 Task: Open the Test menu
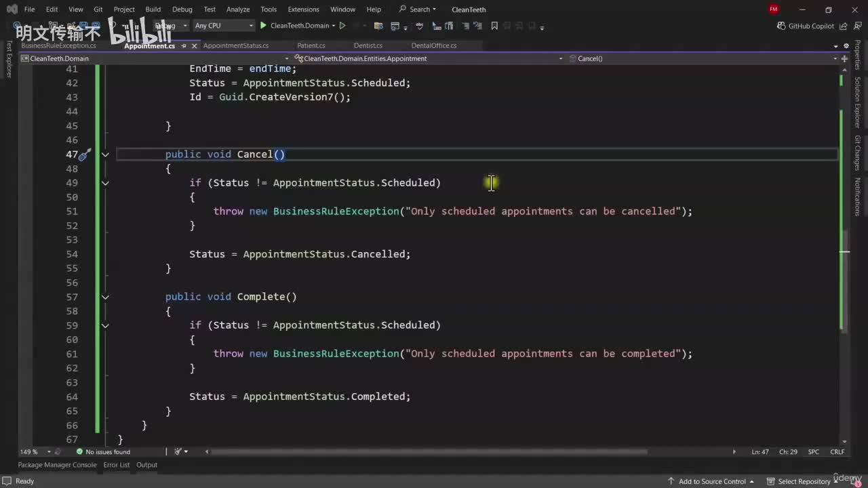coord(210,9)
